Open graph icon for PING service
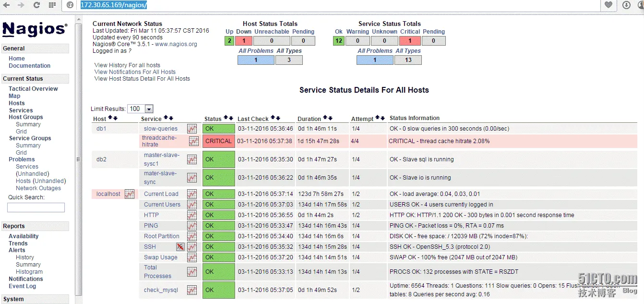644x304 pixels. click(192, 226)
